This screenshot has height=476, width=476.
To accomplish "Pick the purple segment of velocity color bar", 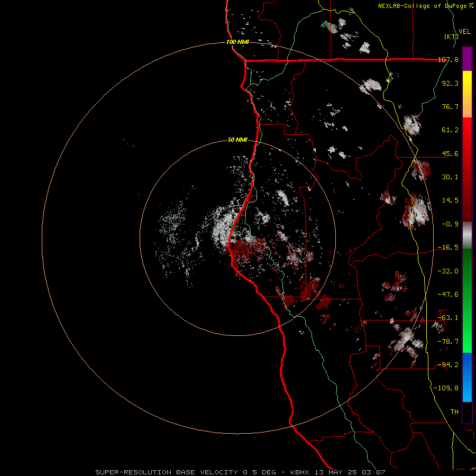I will (467, 59).
